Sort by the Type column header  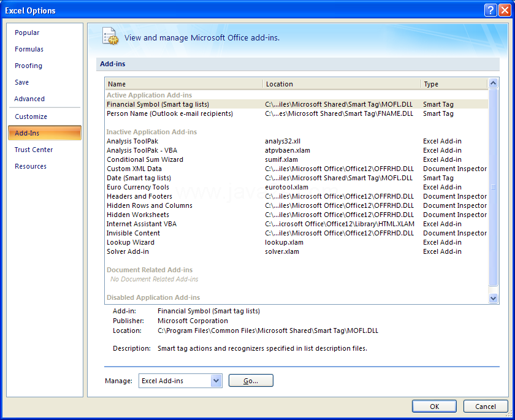click(x=454, y=84)
